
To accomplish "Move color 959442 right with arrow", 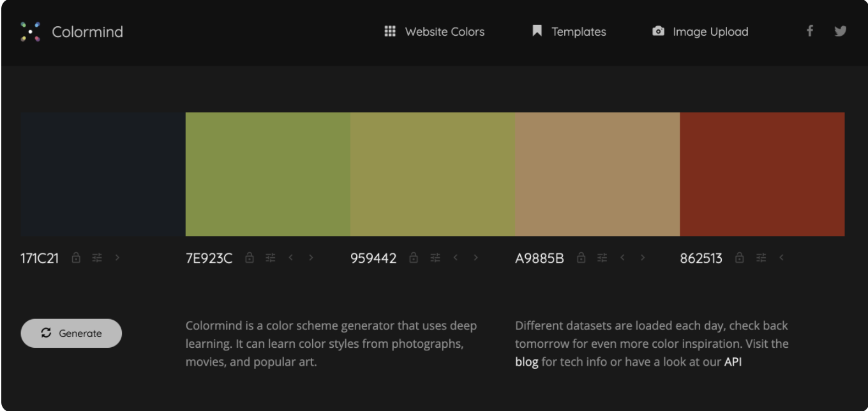I will [475, 258].
